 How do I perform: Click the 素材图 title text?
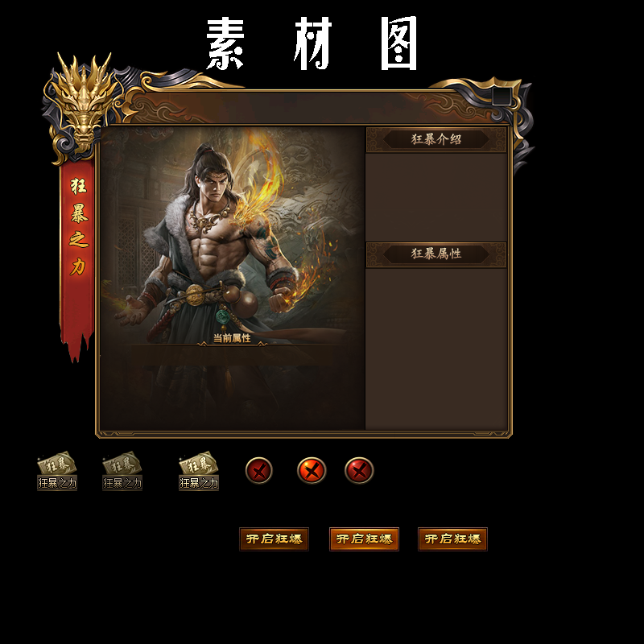tap(312, 43)
